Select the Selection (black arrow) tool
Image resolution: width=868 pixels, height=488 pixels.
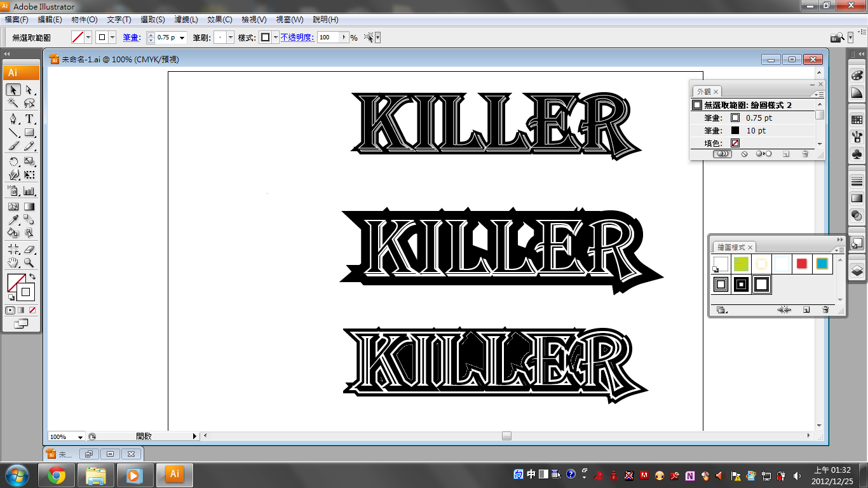tap(13, 90)
